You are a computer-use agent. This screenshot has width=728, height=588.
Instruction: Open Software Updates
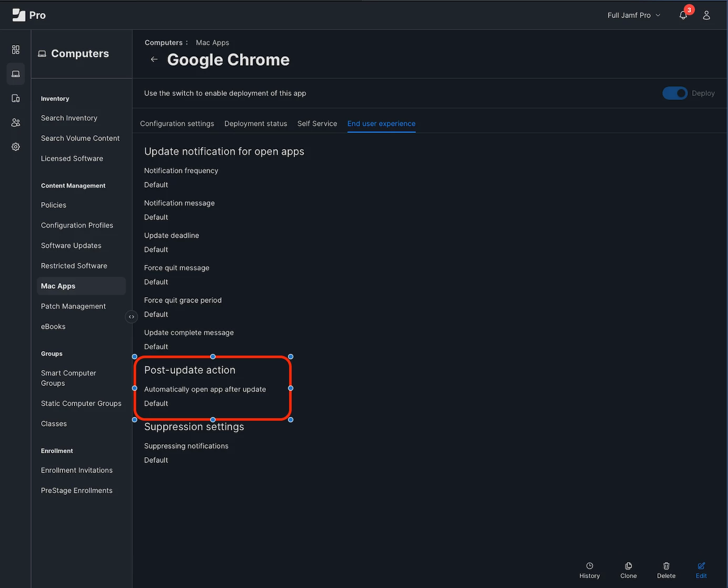[71, 246]
